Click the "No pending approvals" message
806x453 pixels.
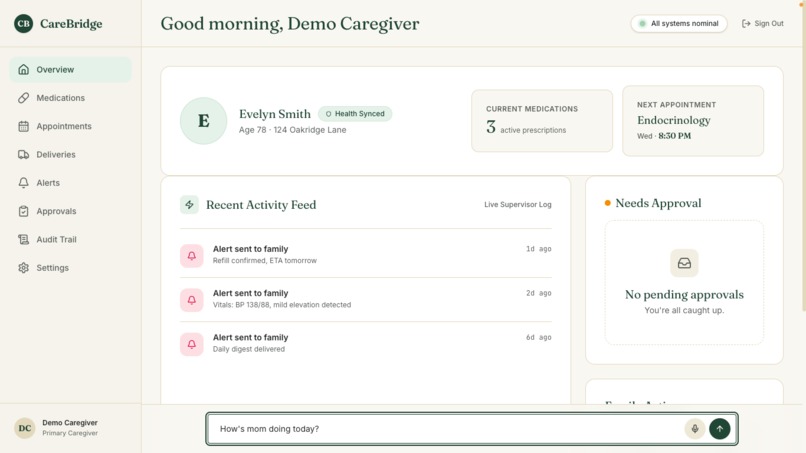coord(684,295)
